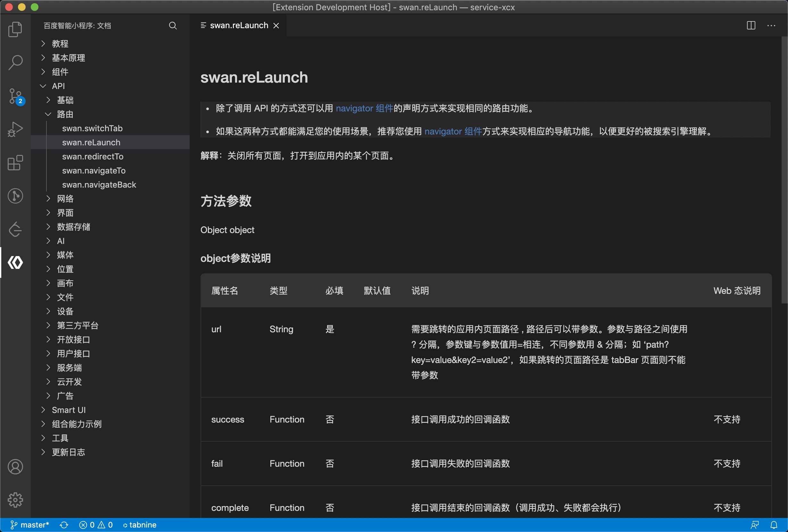This screenshot has width=788, height=532.
Task: Open the Search view in activity bar
Action: 15,62
